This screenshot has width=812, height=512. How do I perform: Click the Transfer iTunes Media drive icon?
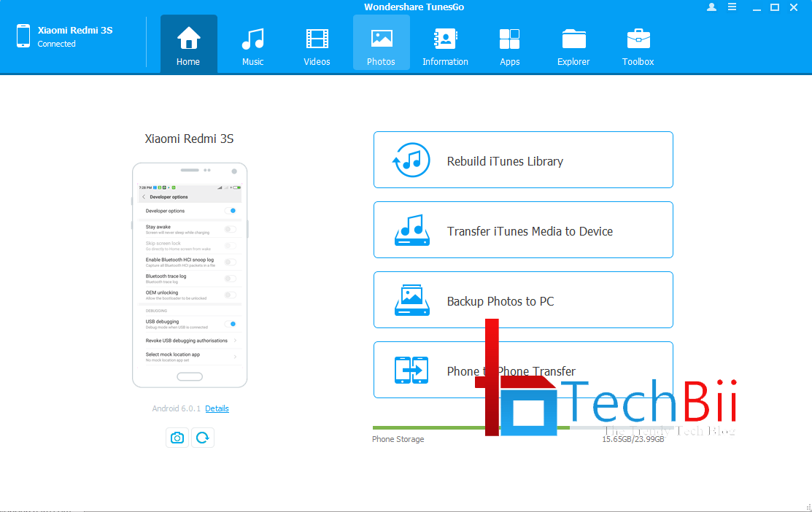pos(412,230)
